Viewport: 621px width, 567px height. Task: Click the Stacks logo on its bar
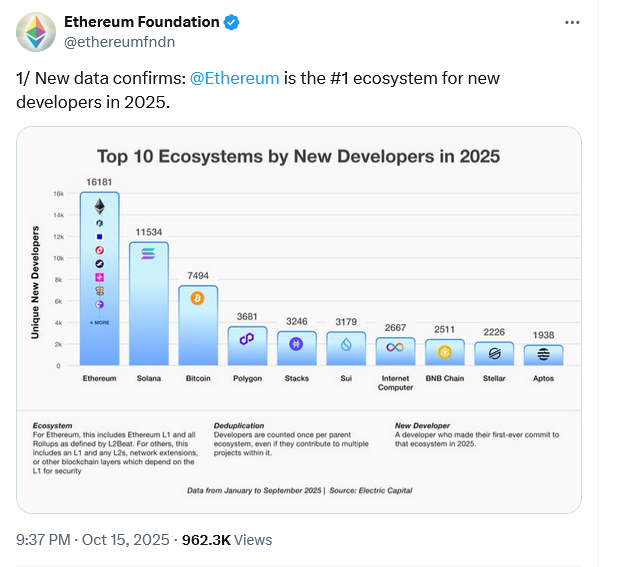tap(296, 343)
